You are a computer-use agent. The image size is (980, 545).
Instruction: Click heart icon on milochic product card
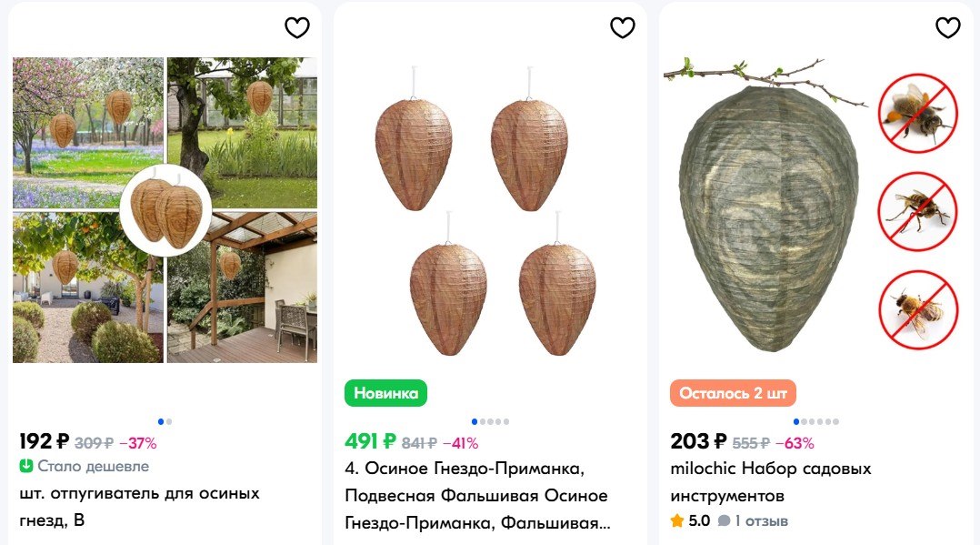pyautogui.click(x=947, y=27)
